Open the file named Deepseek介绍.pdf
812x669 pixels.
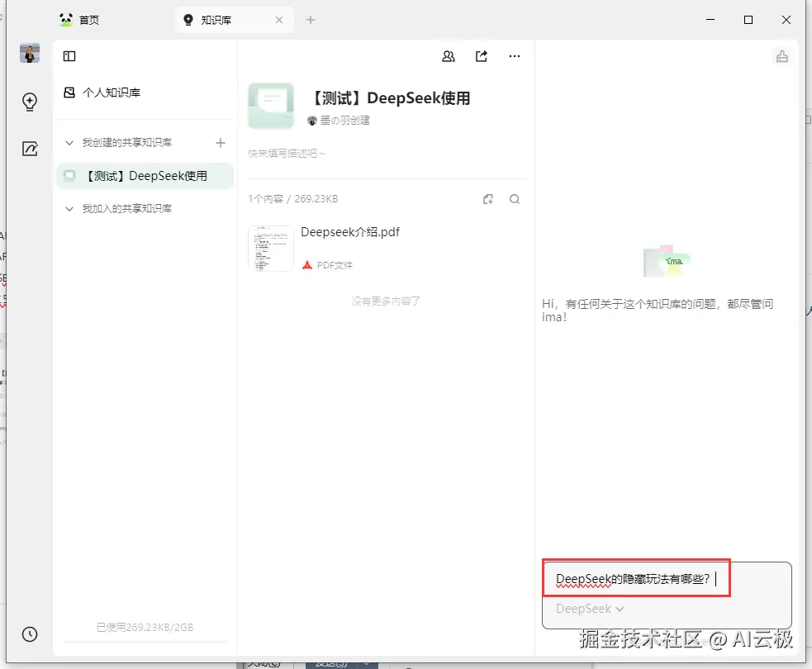[350, 232]
